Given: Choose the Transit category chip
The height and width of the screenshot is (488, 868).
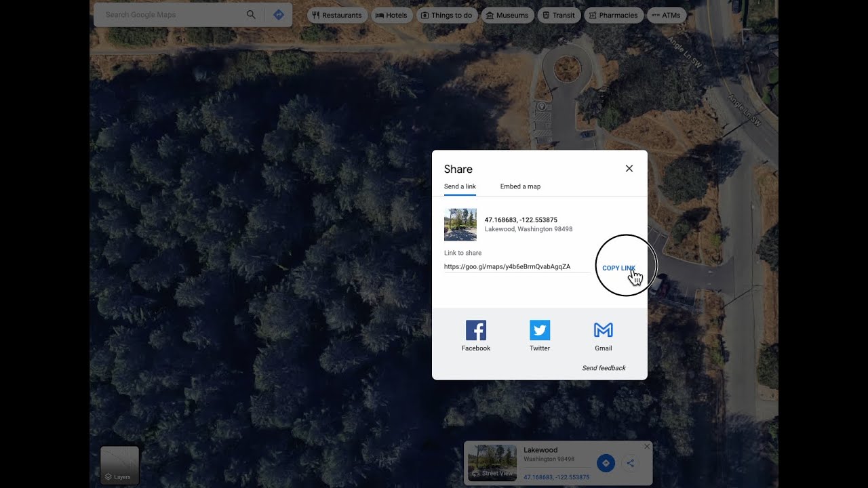Looking at the screenshot, I should (x=559, y=15).
